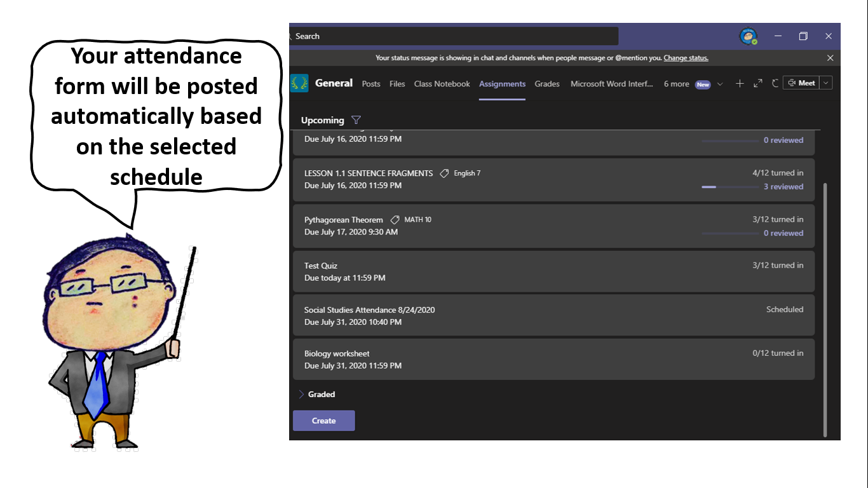This screenshot has width=868, height=488.
Task: Expand the Assignments tab to full screen
Action: coord(757,83)
